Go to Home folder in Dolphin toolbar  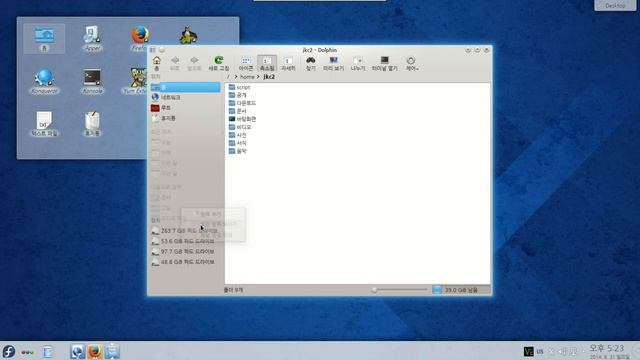pyautogui.click(x=156, y=63)
